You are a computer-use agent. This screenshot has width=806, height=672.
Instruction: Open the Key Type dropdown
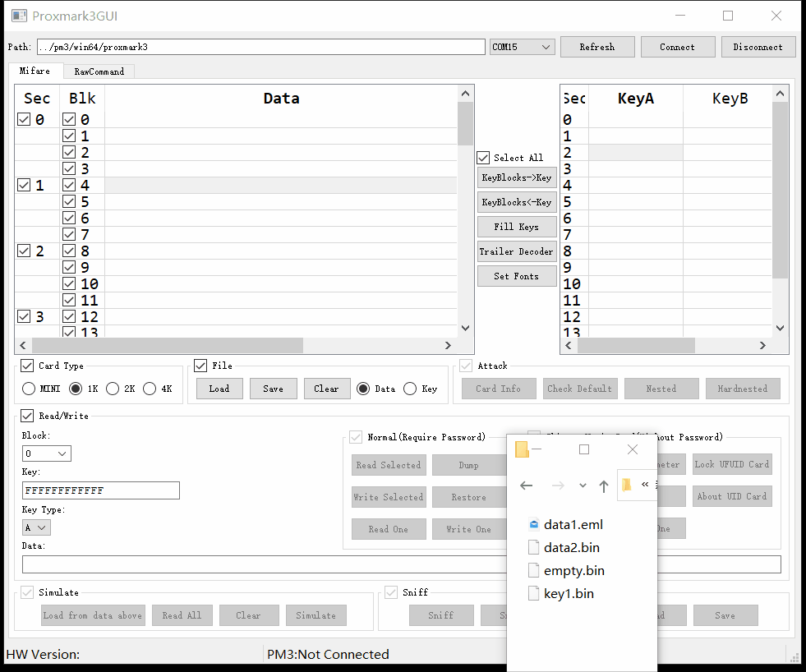coord(36,527)
